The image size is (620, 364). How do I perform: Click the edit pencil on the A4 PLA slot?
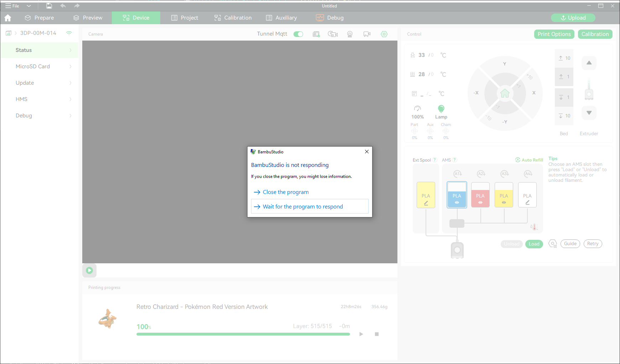527,202
